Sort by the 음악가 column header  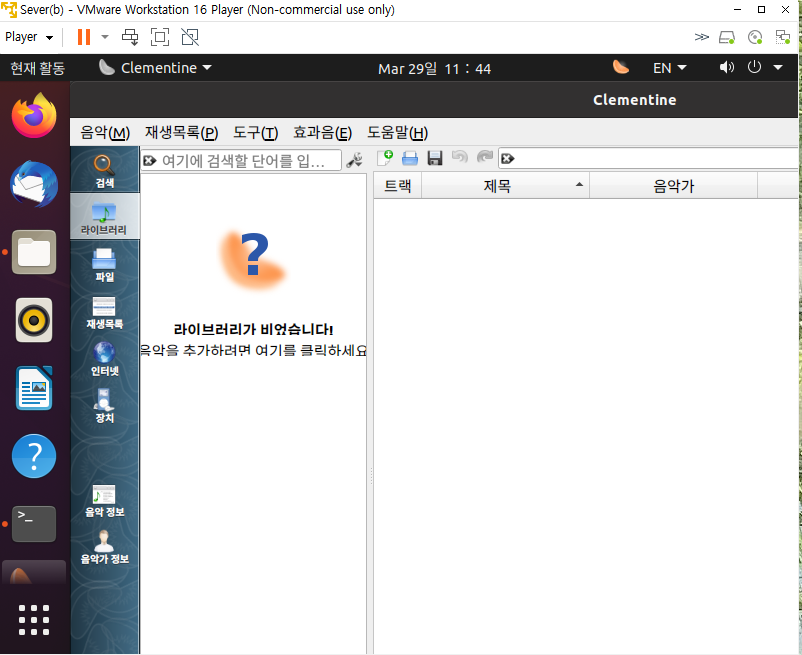673,186
